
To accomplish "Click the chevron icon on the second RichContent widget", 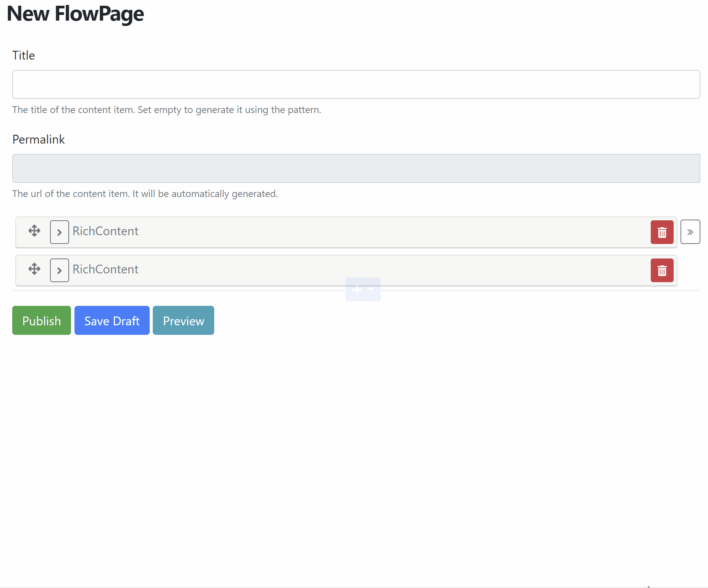I will (59, 270).
